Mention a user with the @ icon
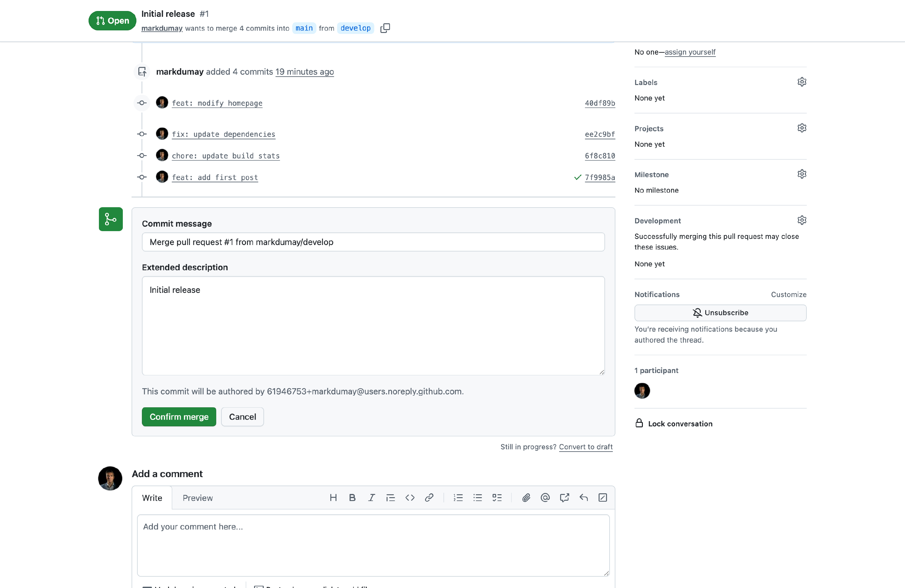Viewport: 905px width, 588px height. click(x=545, y=497)
